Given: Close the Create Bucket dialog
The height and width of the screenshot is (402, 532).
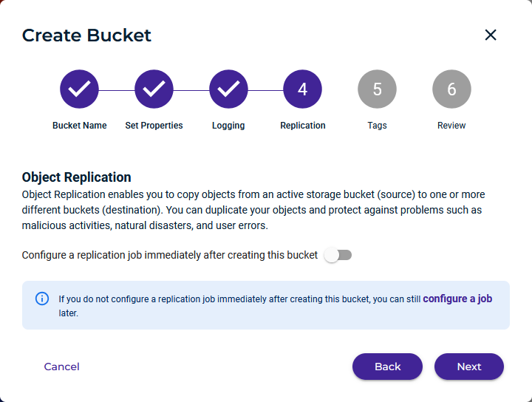Looking at the screenshot, I should [491, 35].
